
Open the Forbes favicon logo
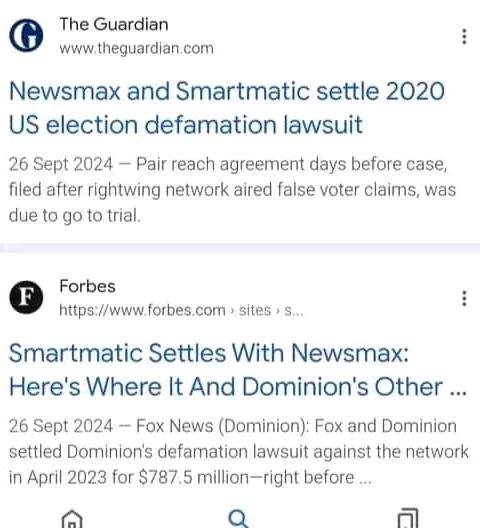click(x=26, y=297)
